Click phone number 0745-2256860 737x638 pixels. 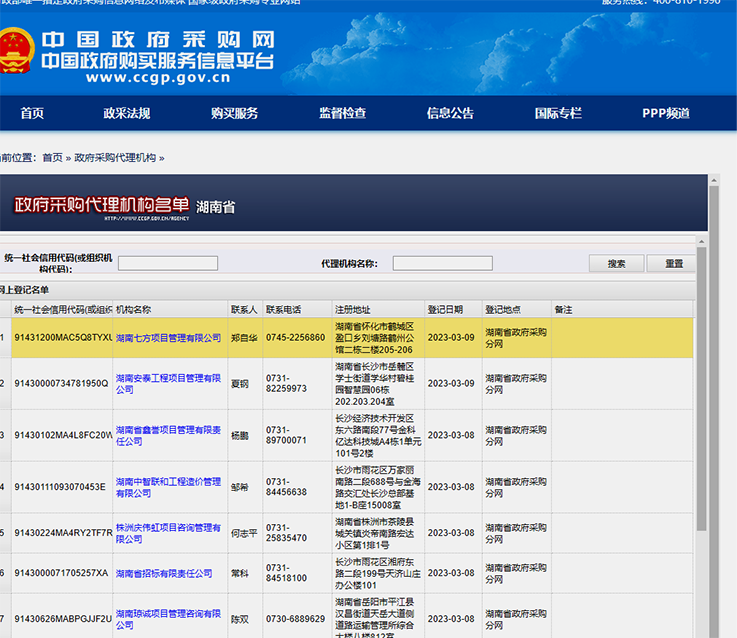point(295,338)
